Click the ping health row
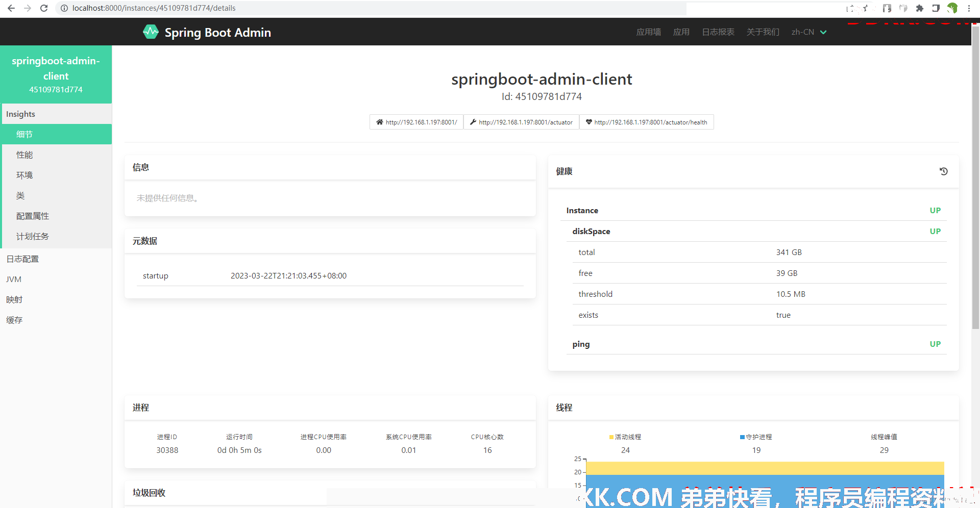 756,344
